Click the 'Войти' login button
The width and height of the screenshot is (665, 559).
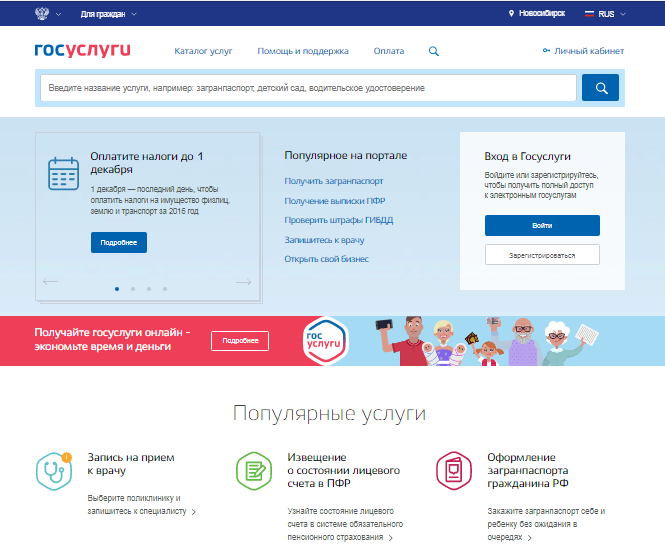click(x=542, y=225)
